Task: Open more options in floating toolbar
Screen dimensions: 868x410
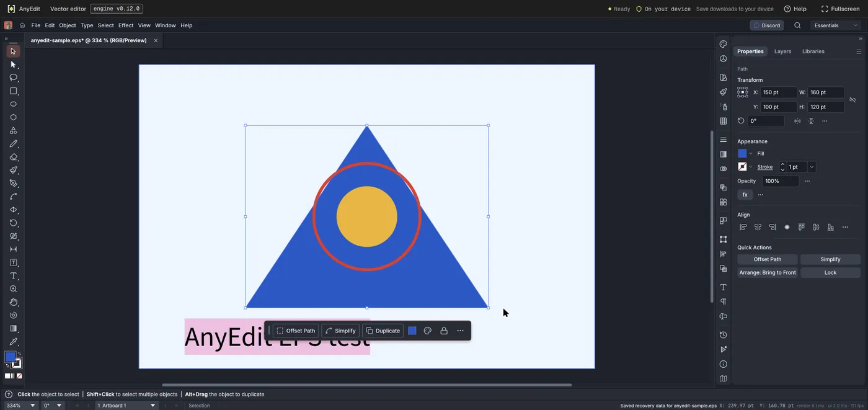Action: (x=460, y=331)
